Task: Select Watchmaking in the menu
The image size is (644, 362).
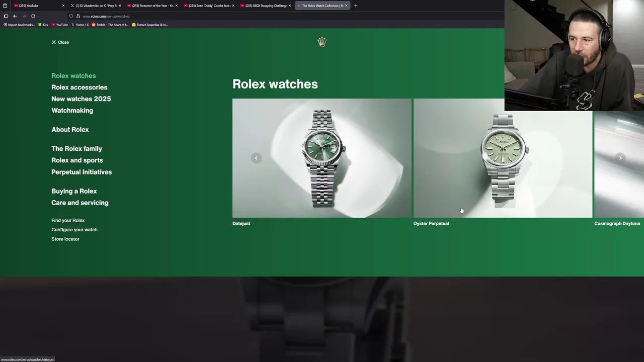Action: click(x=72, y=111)
